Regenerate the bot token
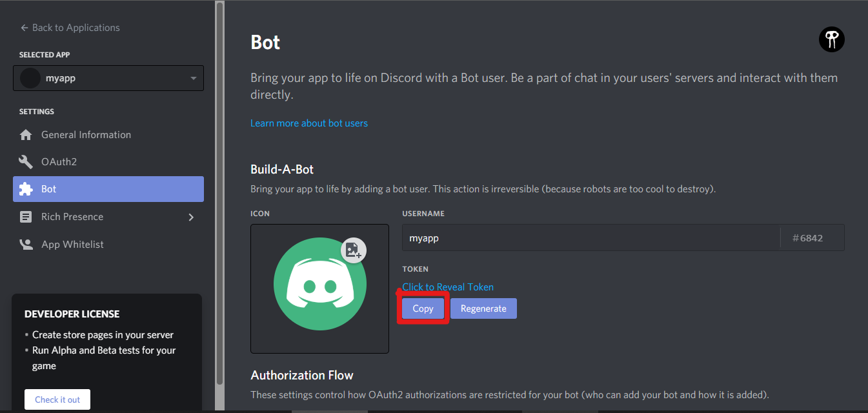 click(x=483, y=308)
